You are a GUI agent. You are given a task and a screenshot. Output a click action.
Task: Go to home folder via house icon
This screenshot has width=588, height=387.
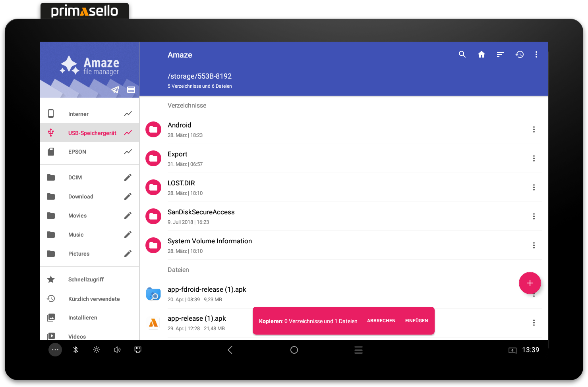coord(481,54)
